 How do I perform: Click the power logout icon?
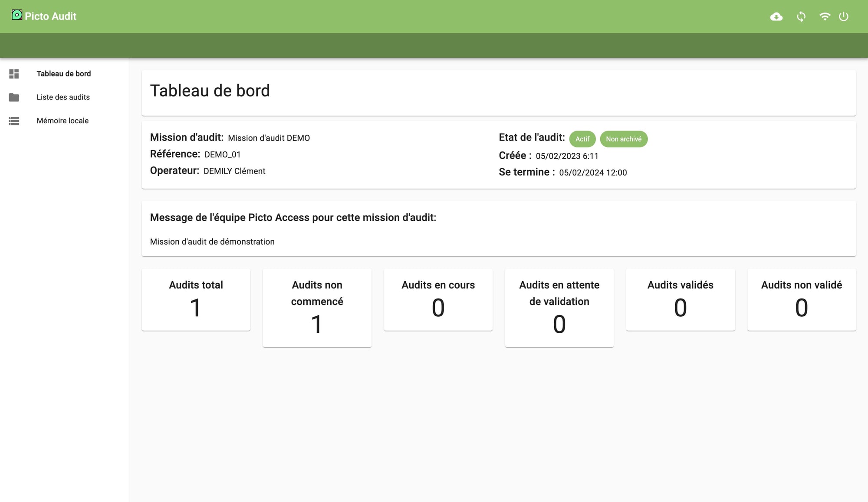pos(844,16)
